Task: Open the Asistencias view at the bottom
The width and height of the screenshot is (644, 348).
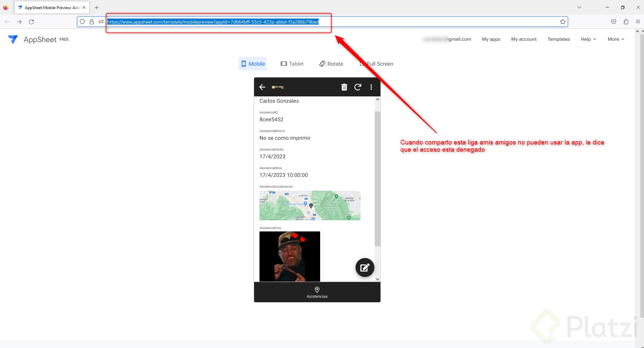Action: (317, 292)
